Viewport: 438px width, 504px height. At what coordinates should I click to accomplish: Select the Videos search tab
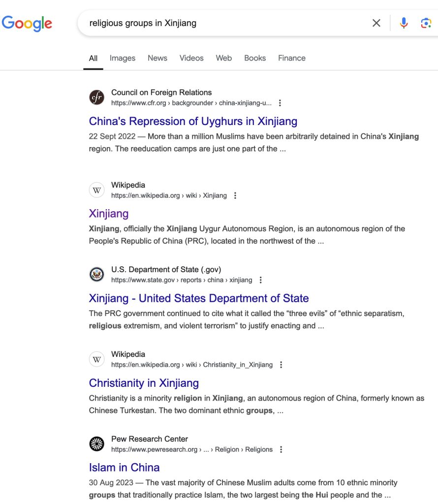191,58
